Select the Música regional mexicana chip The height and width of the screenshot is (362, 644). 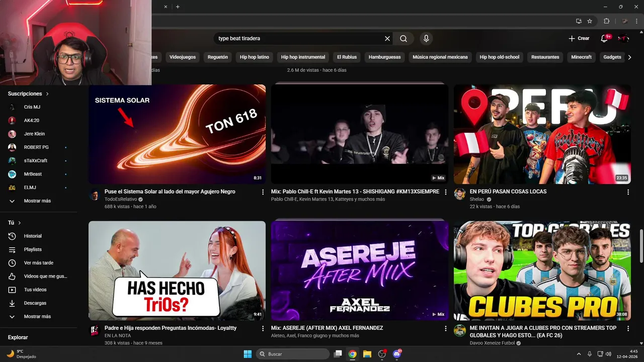[x=440, y=57]
